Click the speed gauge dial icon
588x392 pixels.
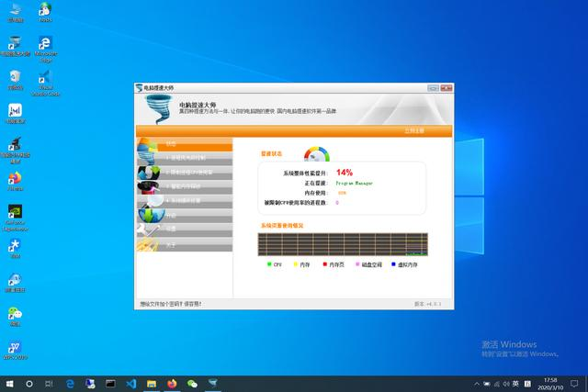pyautogui.click(x=316, y=154)
